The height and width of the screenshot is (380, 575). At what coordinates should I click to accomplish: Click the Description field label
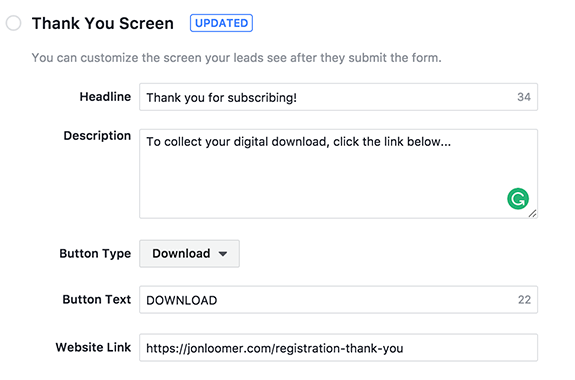click(x=97, y=136)
